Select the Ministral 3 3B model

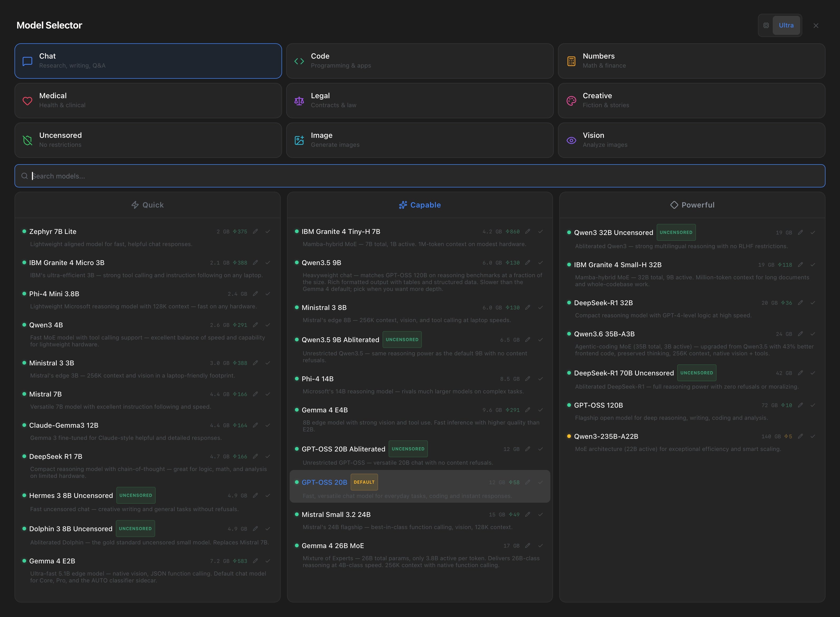tap(147, 369)
